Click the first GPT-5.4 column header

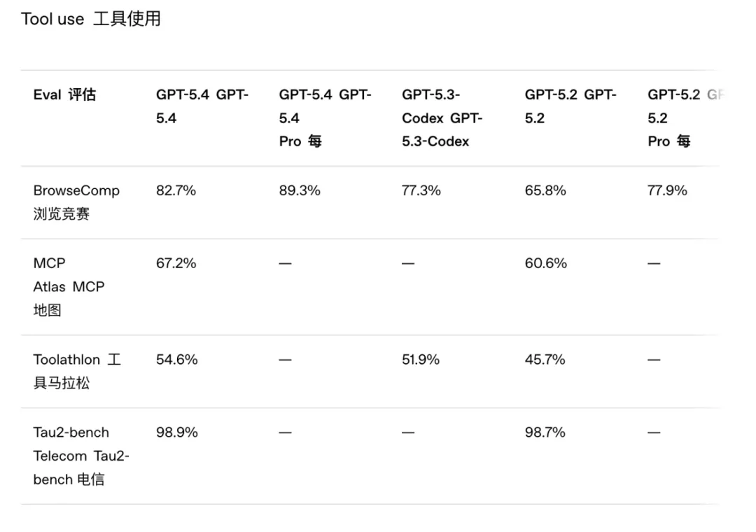coord(202,106)
